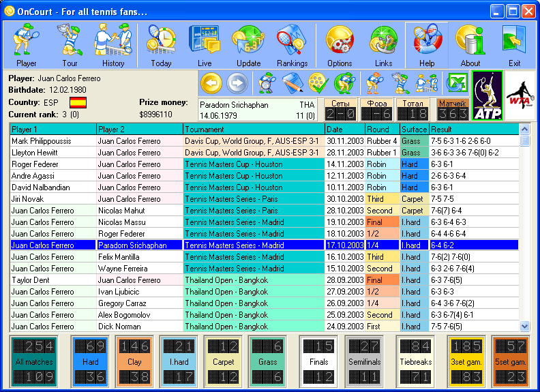The height and width of the screenshot is (392, 540).
Task: Show Today's matches
Action: pos(161,45)
